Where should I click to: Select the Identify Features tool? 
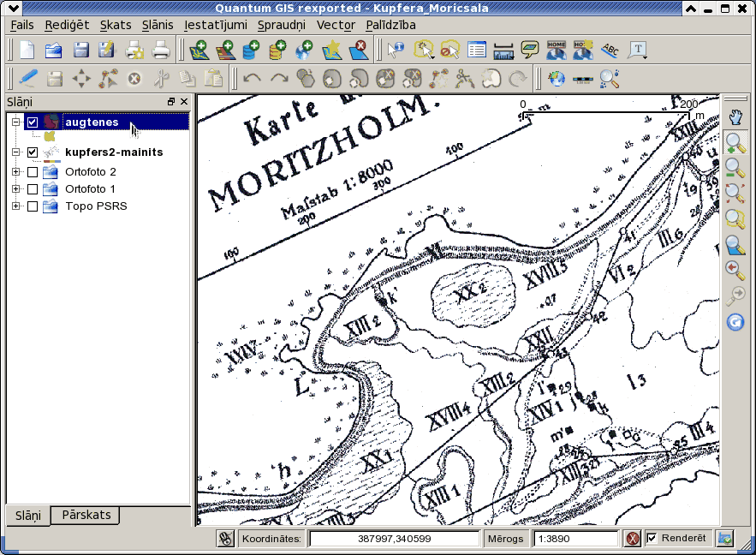[396, 51]
